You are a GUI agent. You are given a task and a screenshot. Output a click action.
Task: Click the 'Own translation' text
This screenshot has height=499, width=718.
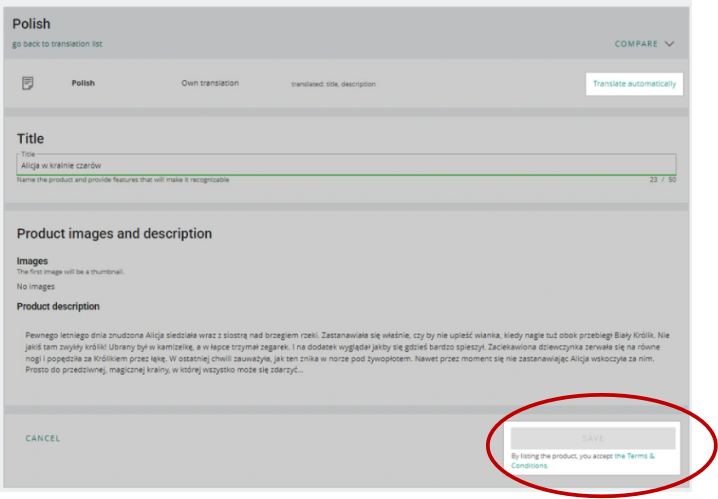pyautogui.click(x=210, y=83)
